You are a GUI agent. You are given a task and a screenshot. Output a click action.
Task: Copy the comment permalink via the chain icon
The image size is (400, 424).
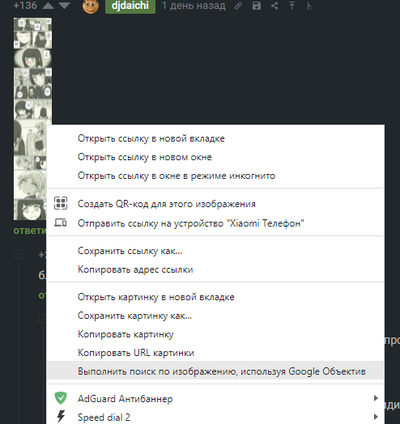pyautogui.click(x=238, y=6)
